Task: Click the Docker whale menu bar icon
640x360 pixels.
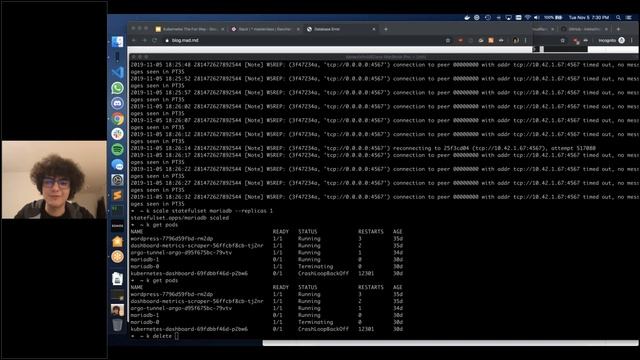Action: pos(467,18)
